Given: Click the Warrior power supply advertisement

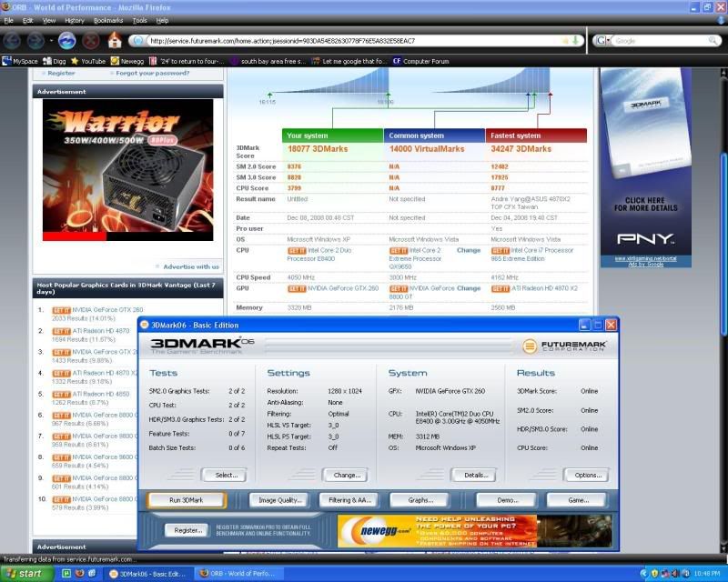Looking at the screenshot, I should coord(128,170).
